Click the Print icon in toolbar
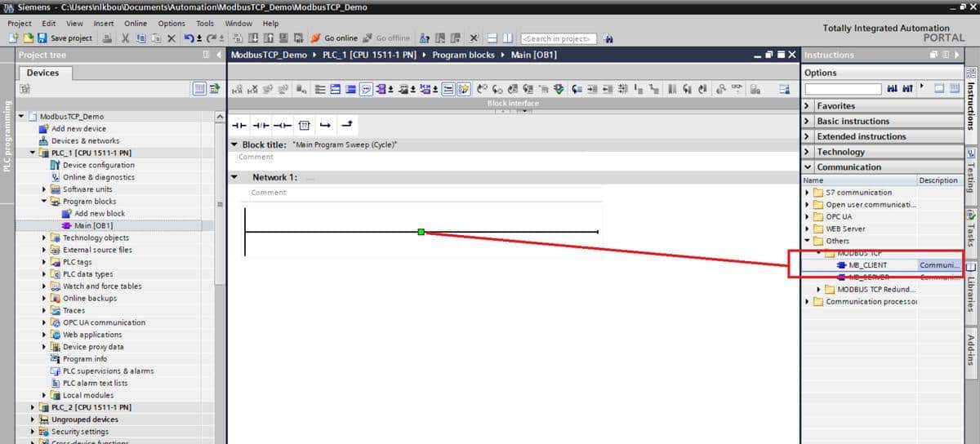This screenshot has width=980, height=444. pyautogui.click(x=108, y=38)
